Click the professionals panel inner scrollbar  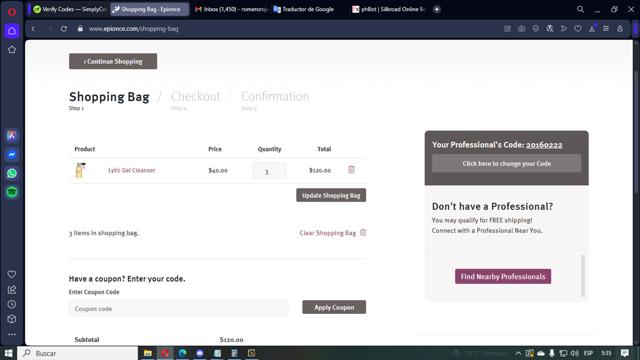point(583,276)
